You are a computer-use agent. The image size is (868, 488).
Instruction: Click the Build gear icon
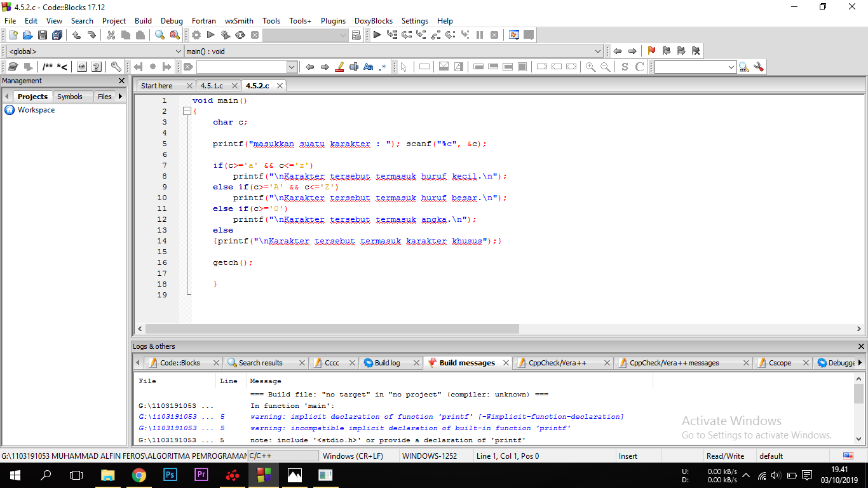(x=196, y=35)
